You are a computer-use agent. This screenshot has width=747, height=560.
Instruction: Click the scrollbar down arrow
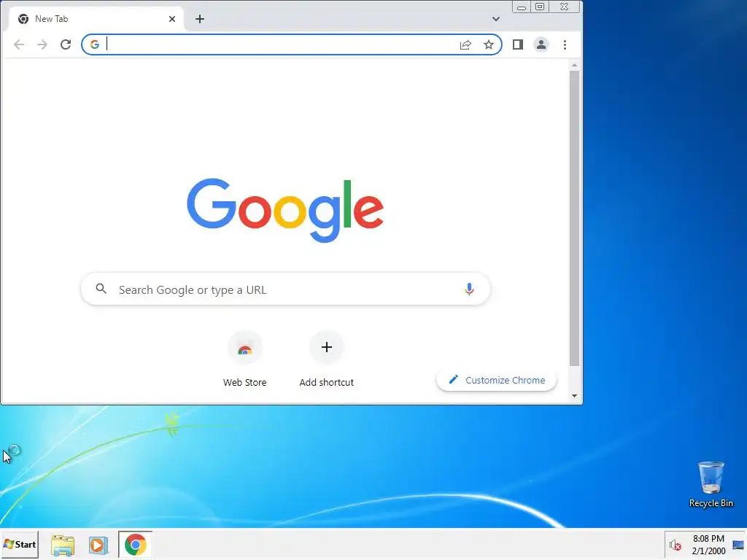tap(575, 396)
